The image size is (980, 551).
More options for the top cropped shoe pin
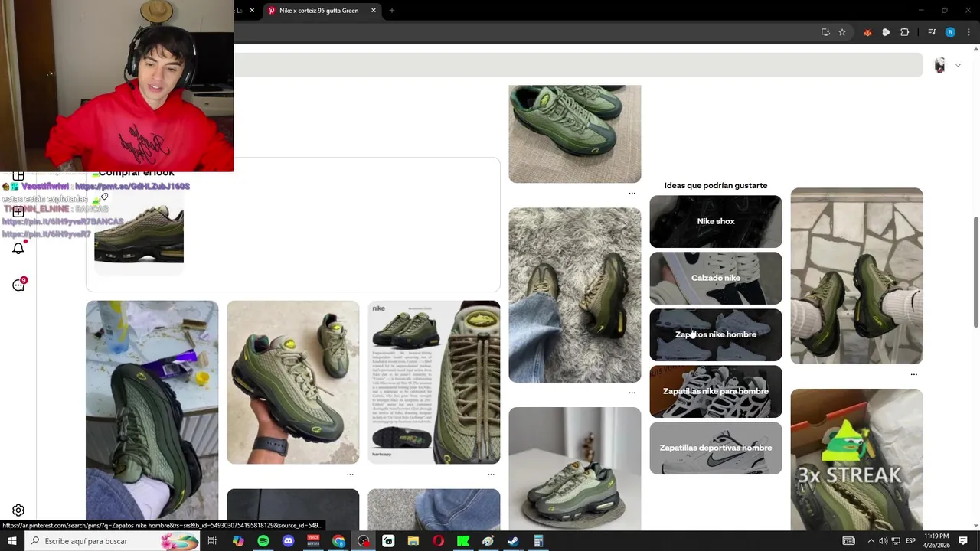(x=632, y=193)
